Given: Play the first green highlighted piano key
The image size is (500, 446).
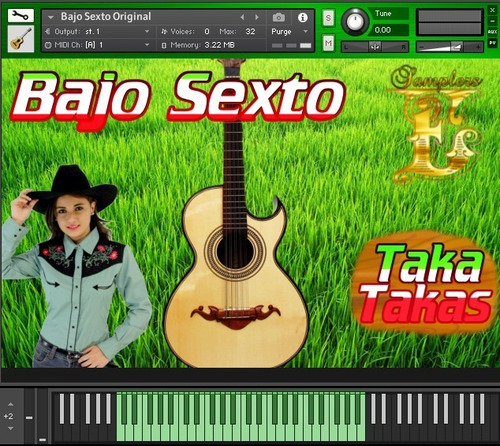Looking at the screenshot, I should coord(120,433).
